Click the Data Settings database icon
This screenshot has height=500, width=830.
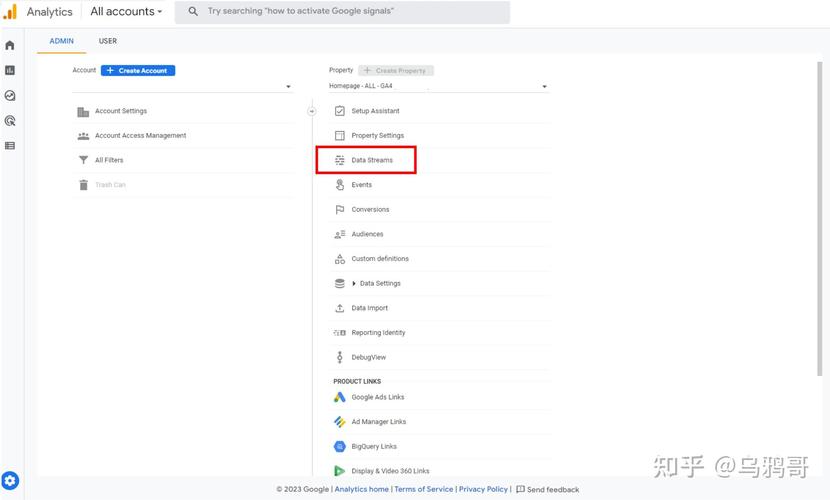click(340, 284)
